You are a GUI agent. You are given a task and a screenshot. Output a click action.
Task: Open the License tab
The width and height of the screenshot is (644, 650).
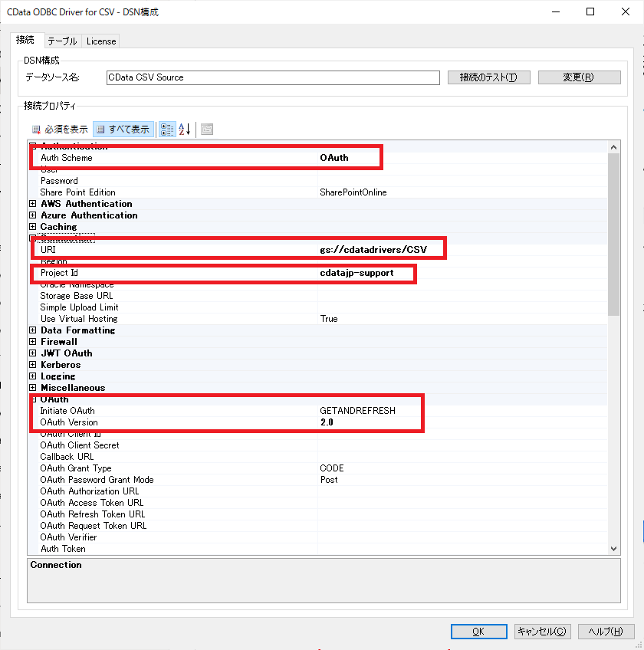click(x=100, y=41)
